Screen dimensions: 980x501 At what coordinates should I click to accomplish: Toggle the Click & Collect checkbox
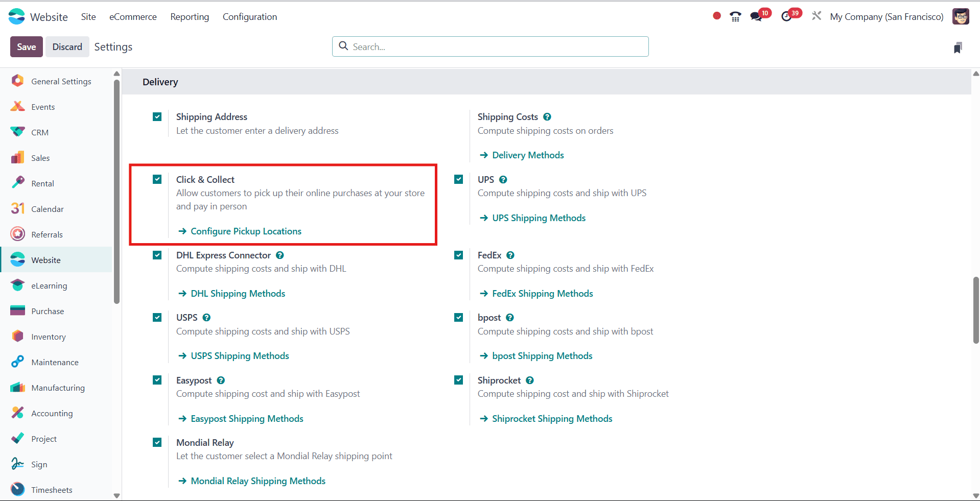pyautogui.click(x=157, y=179)
